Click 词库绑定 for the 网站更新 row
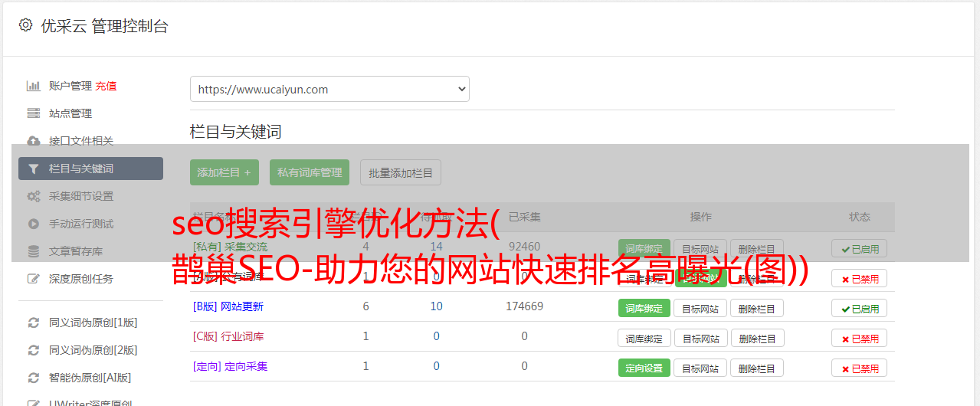 point(644,308)
